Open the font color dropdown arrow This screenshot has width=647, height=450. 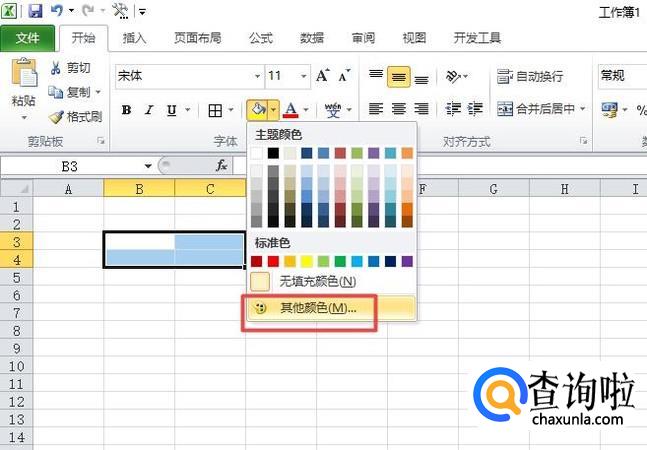pos(306,110)
